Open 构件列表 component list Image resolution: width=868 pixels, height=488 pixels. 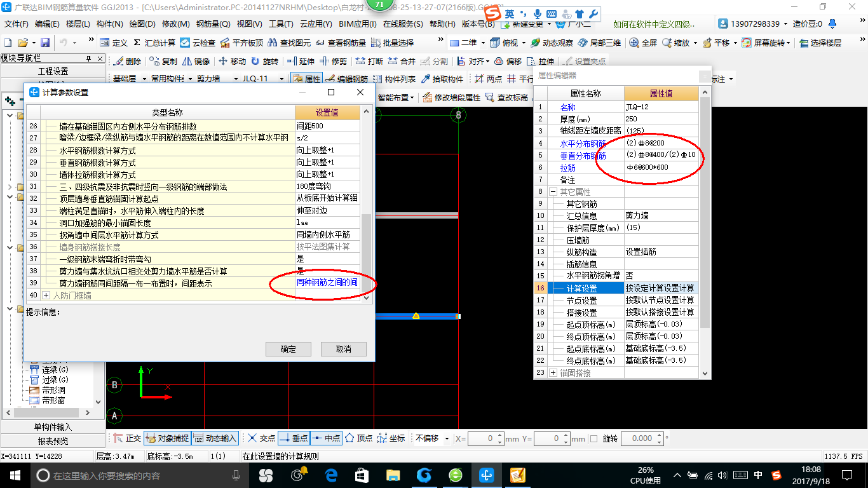pyautogui.click(x=394, y=79)
